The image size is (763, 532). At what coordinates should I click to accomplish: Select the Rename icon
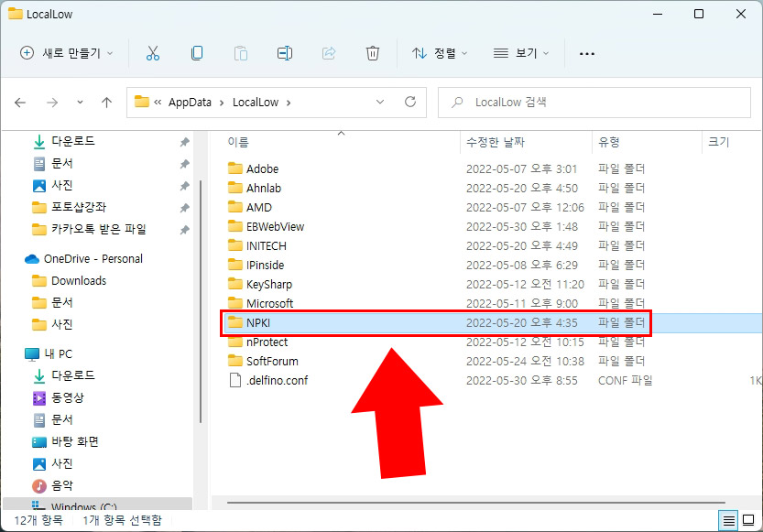pyautogui.click(x=285, y=53)
